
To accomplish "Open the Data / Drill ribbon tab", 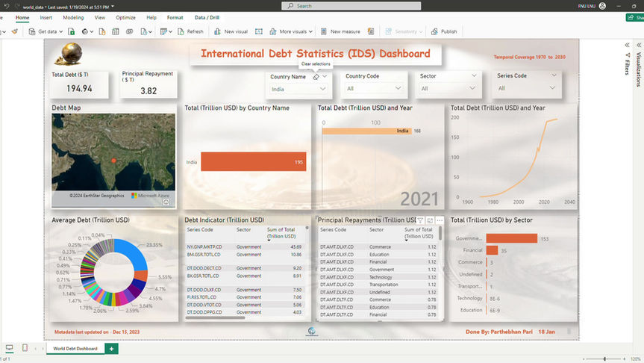I will [207, 18].
